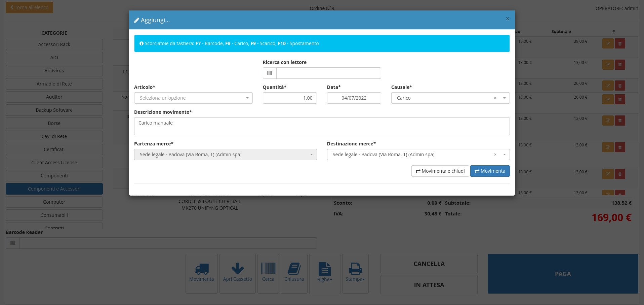Expand the Causale dropdown

pos(504,98)
